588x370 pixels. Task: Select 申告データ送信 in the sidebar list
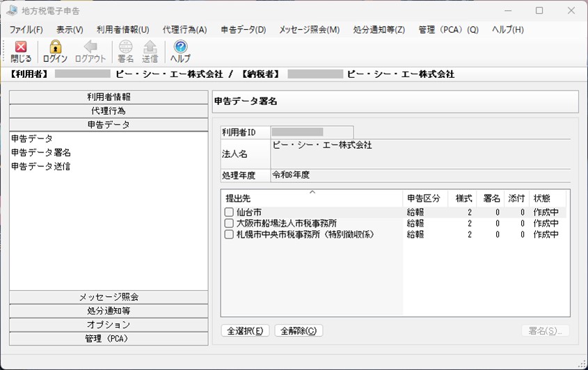click(x=40, y=166)
